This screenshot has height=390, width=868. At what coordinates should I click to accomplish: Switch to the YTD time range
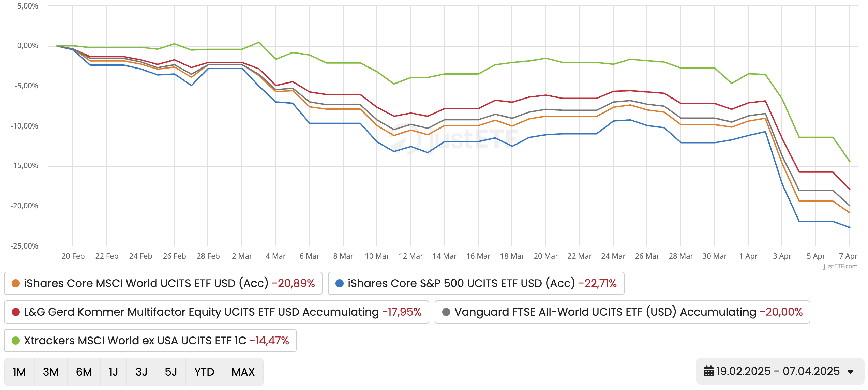click(x=204, y=372)
